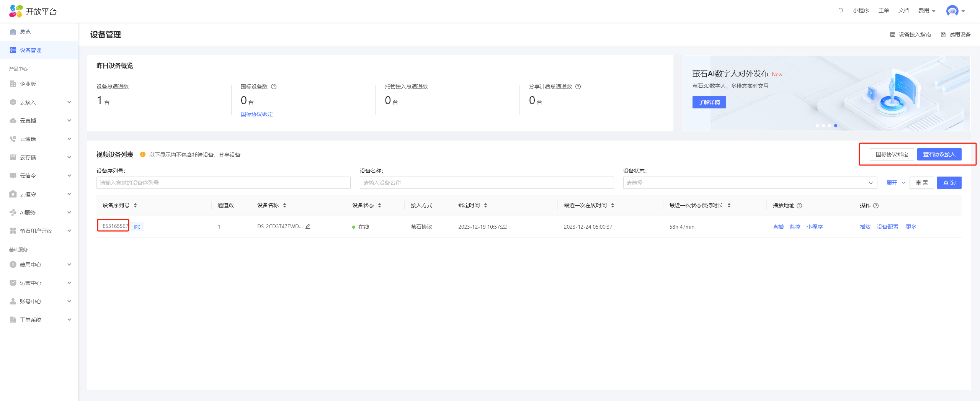Click the 了解详情 banner button
980x401 pixels.
point(709,102)
